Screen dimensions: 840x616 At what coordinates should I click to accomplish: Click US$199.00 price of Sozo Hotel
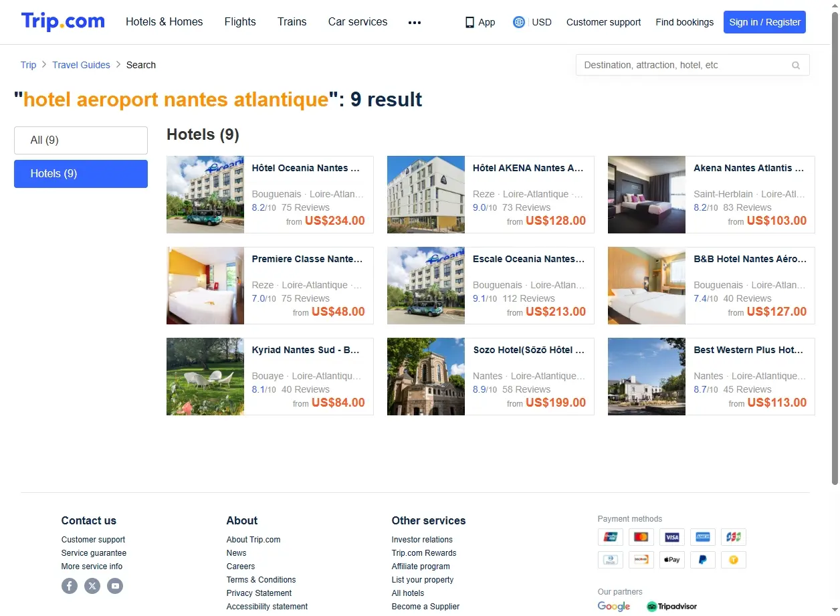pos(556,403)
